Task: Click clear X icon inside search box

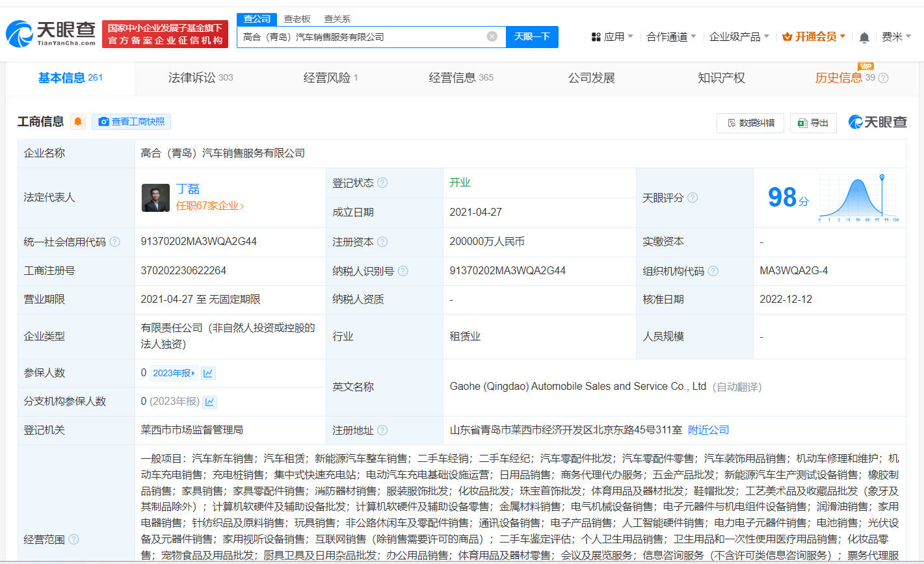Action: click(492, 37)
